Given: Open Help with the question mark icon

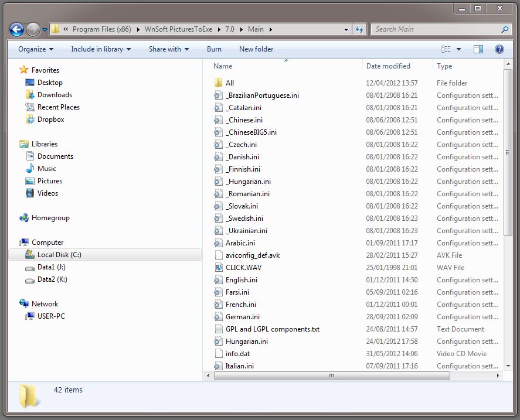Looking at the screenshot, I should coord(499,49).
